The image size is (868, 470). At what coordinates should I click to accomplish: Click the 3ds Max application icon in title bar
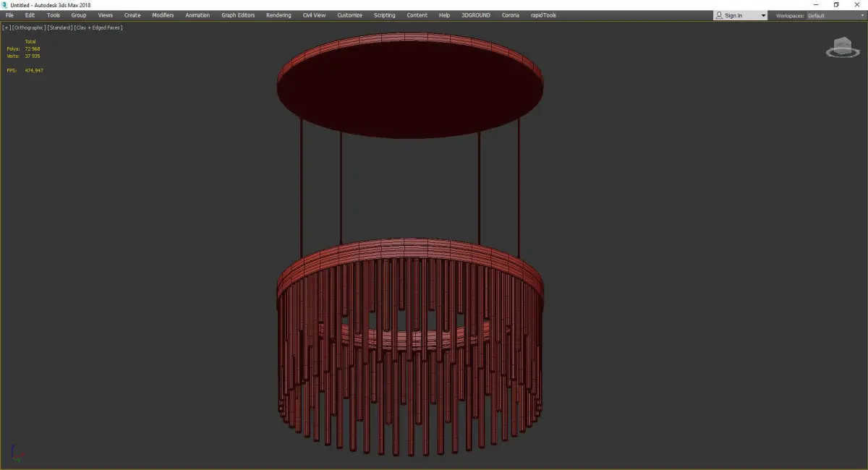(x=4, y=5)
